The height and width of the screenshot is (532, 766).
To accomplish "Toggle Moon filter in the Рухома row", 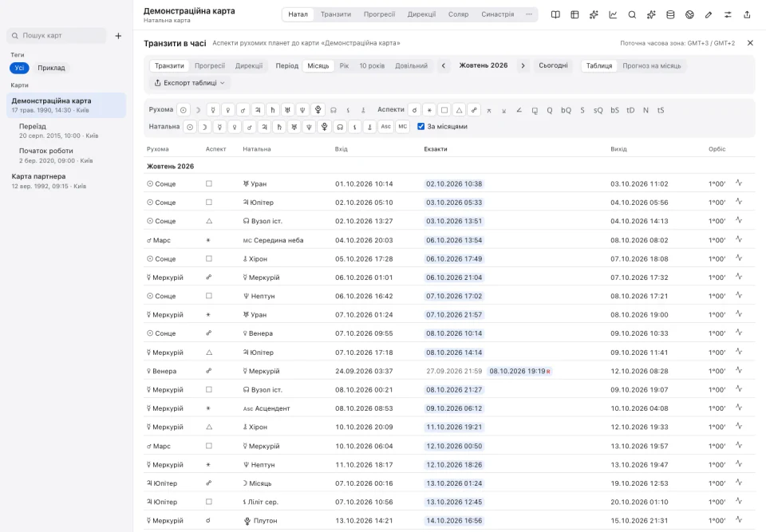I will point(198,110).
